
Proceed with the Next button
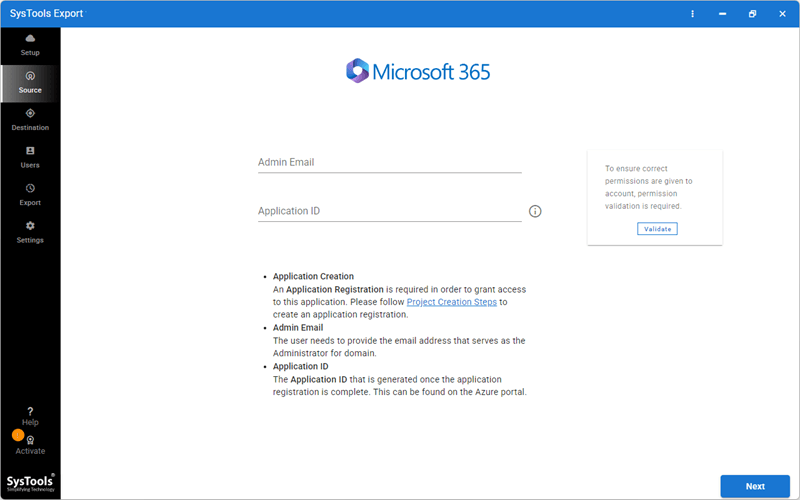click(x=755, y=486)
